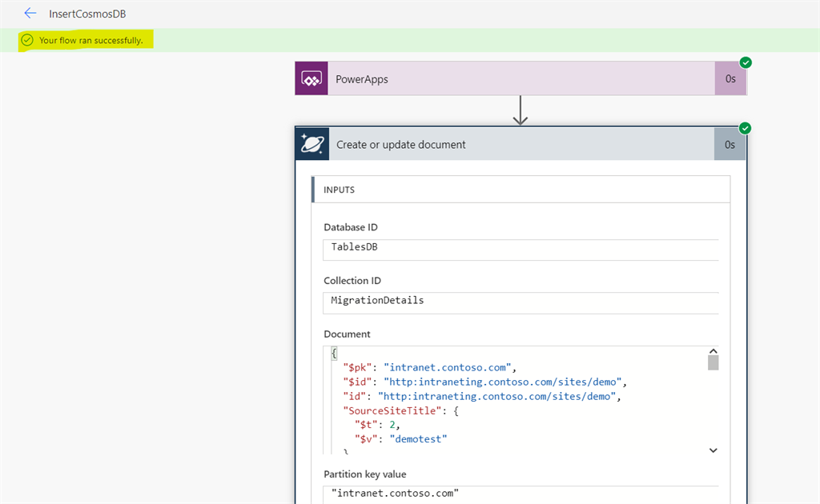Click the back arrow beside InsertCosmosDB

click(x=30, y=14)
